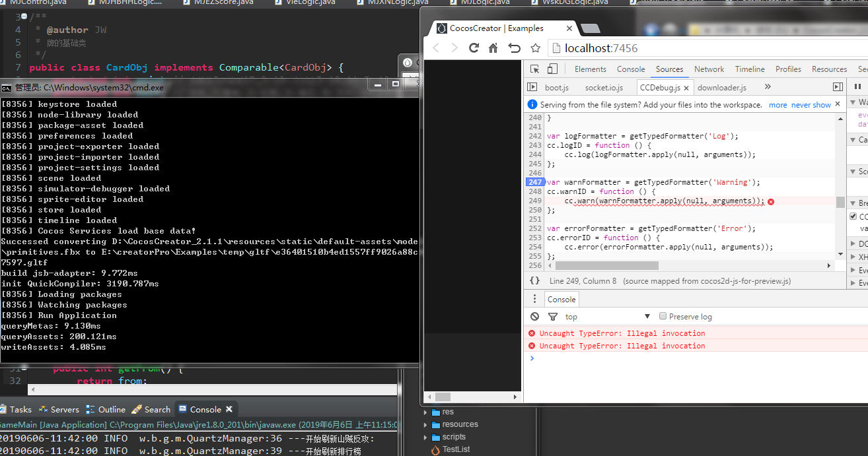The height and width of the screenshot is (456, 868).
Task: Enable the Preserve log checkbox
Action: 663,316
